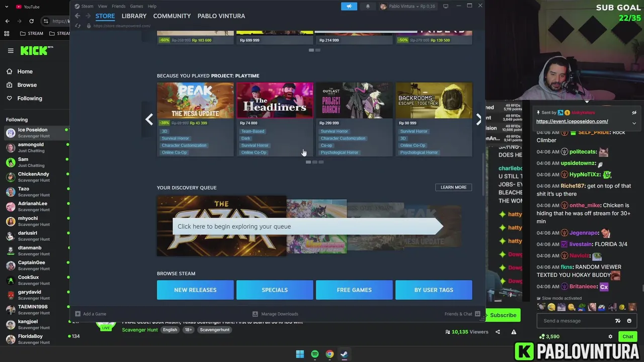
Task: Send message with Chat button
Action: pyautogui.click(x=628, y=337)
